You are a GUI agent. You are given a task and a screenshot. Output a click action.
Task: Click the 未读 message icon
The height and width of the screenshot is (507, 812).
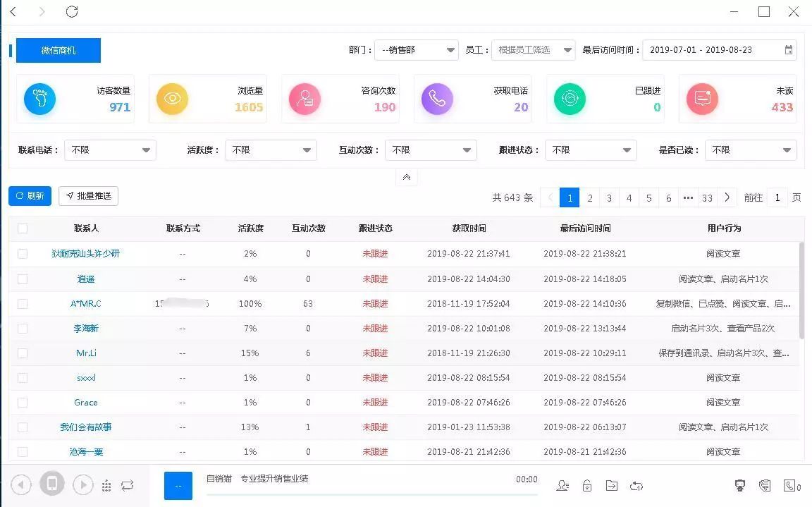(702, 99)
